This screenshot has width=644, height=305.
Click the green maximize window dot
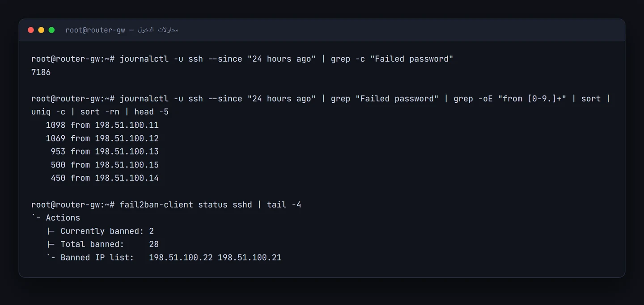coord(51,30)
